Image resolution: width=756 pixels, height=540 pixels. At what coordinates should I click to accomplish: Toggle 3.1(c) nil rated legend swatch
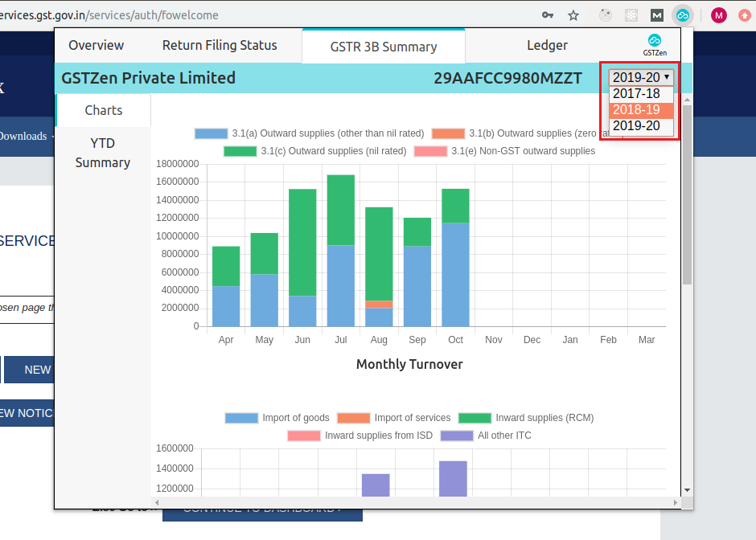click(x=240, y=151)
